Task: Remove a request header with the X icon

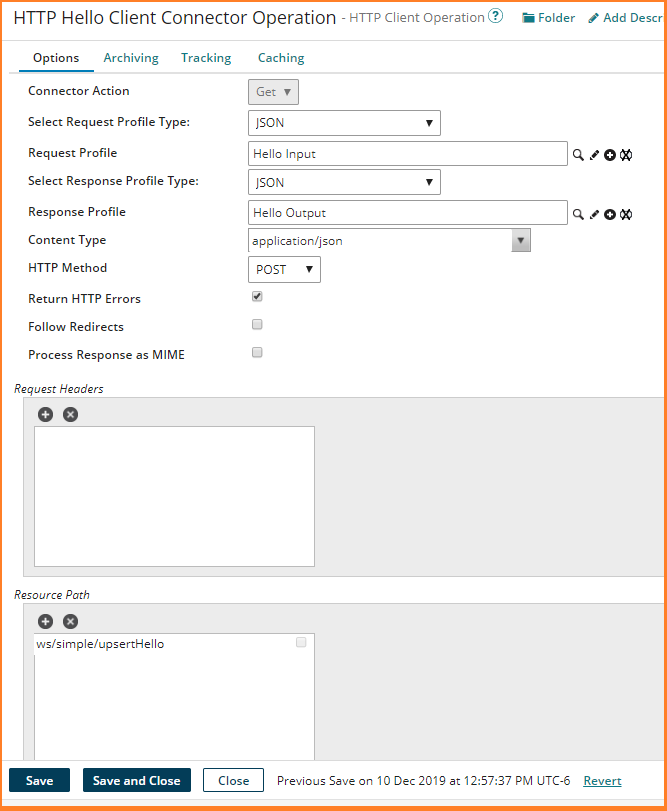Action: 70,414
